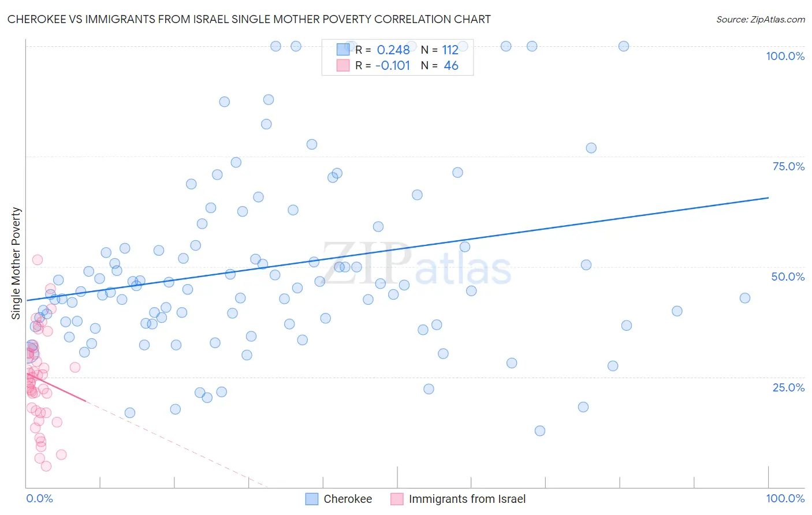Viewport: 812px width, 515px height.
Task: Click the N = 46 value in legend
Action: (x=439, y=65)
